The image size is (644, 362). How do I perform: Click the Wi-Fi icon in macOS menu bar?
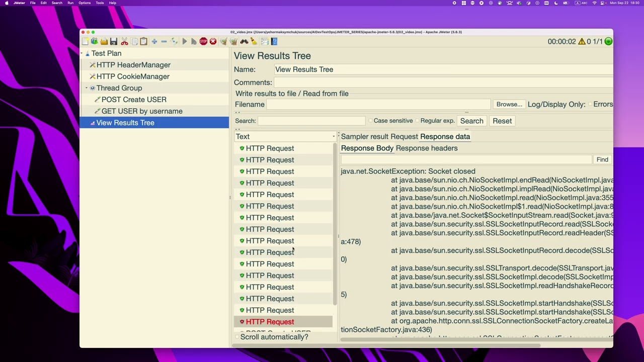coord(595,3)
